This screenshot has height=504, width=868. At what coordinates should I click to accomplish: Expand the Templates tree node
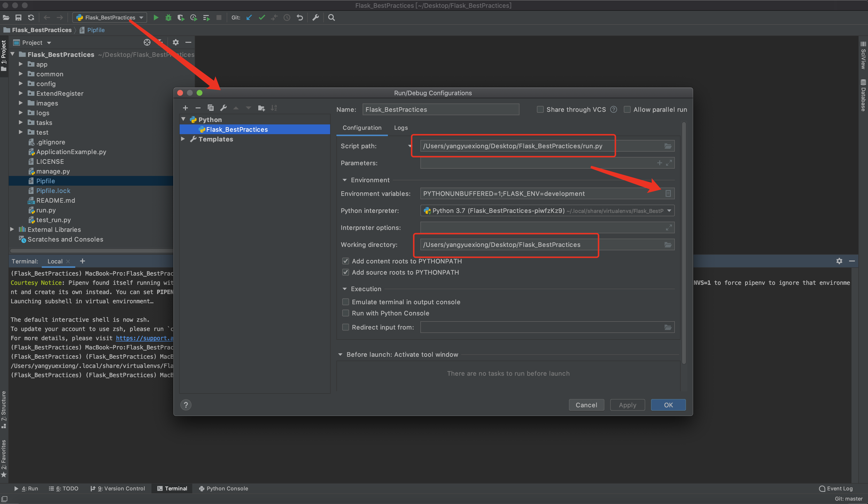(183, 139)
